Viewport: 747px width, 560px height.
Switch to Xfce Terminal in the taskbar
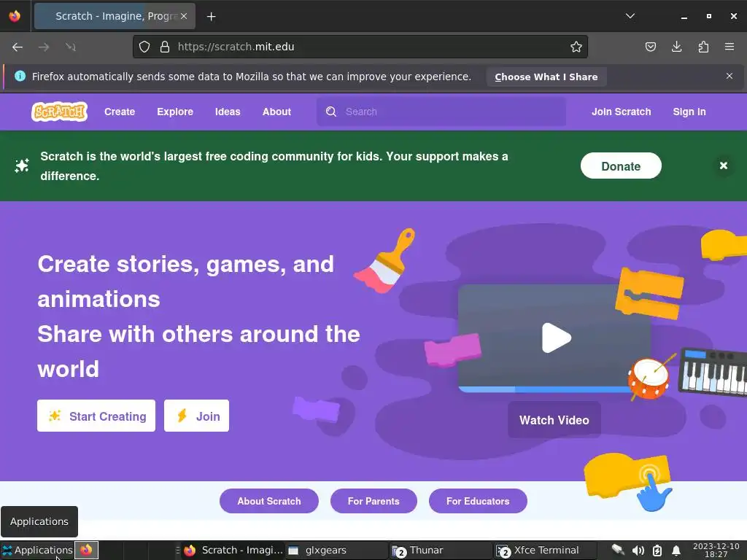[x=545, y=550]
